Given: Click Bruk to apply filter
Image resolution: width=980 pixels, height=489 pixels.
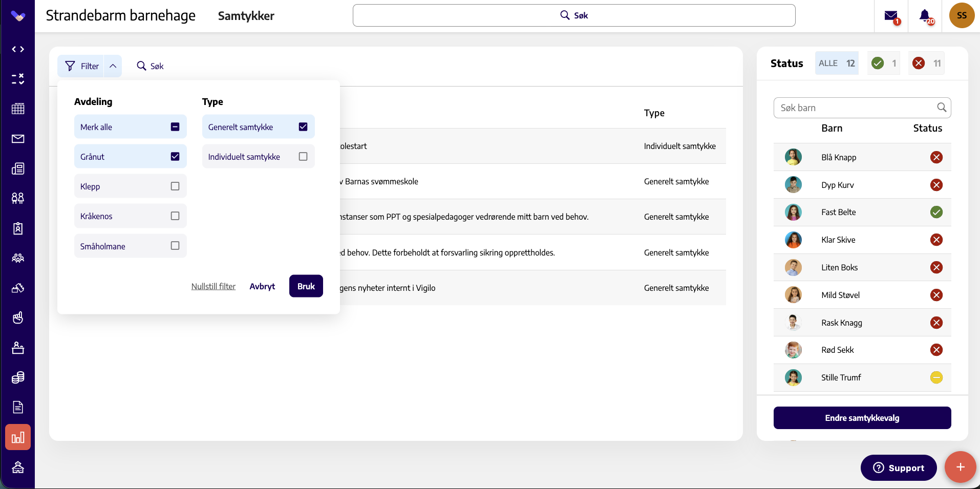Looking at the screenshot, I should [306, 286].
